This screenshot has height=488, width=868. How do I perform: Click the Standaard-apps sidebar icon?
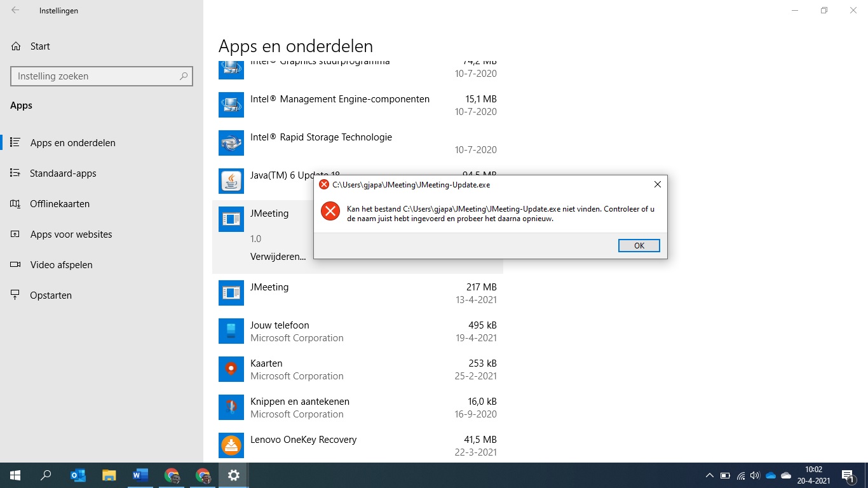15,173
